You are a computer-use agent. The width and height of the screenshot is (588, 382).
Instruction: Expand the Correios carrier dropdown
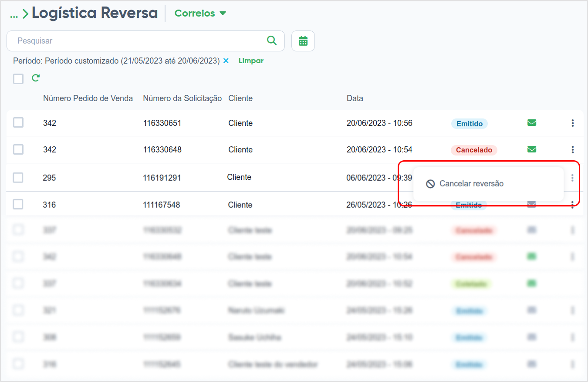200,14
